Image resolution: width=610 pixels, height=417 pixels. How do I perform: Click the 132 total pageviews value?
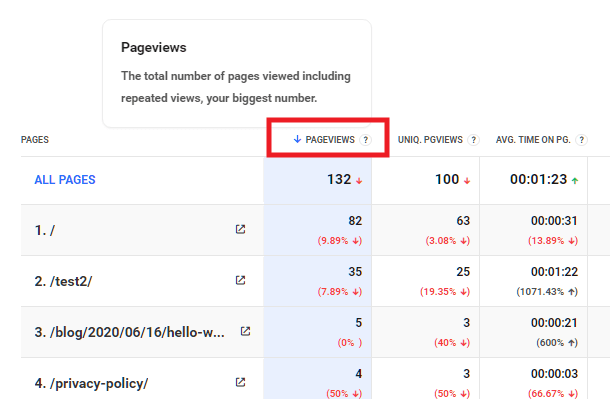[x=339, y=180]
